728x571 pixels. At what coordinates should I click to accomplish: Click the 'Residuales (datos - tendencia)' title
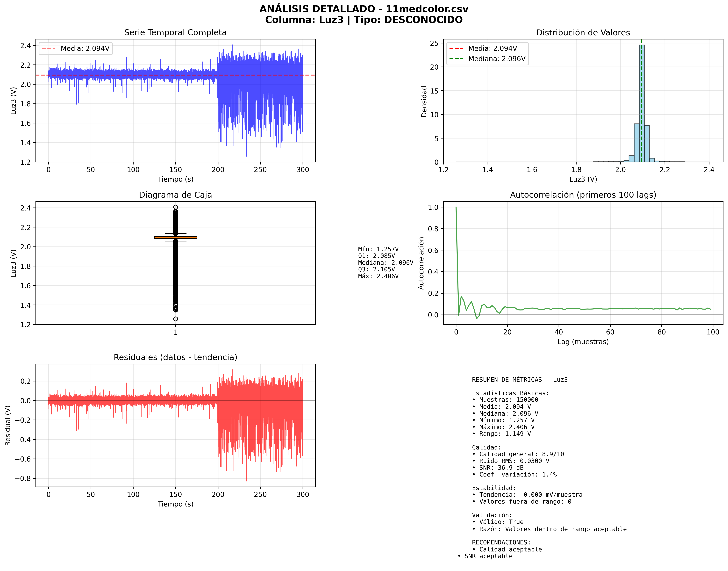pos(175,357)
